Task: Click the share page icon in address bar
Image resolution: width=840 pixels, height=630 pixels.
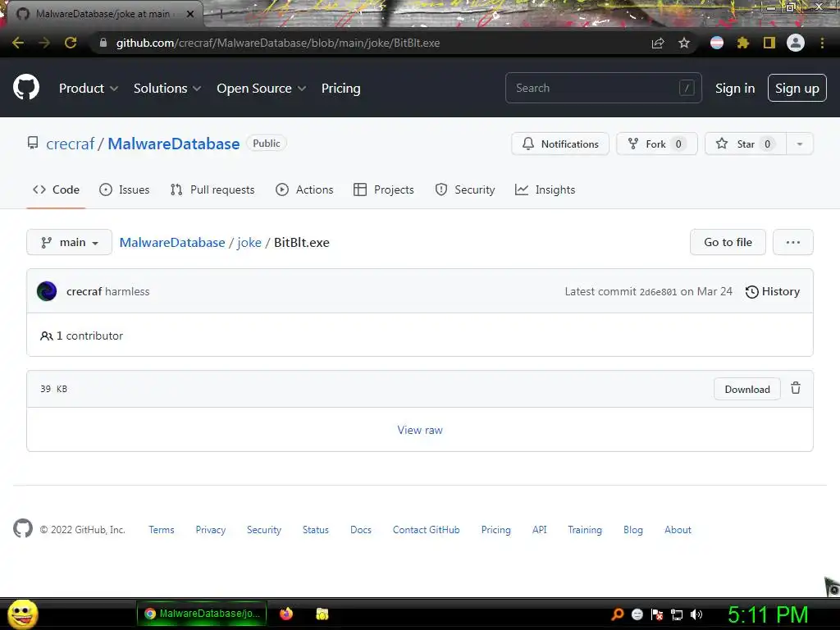Action: [x=658, y=43]
